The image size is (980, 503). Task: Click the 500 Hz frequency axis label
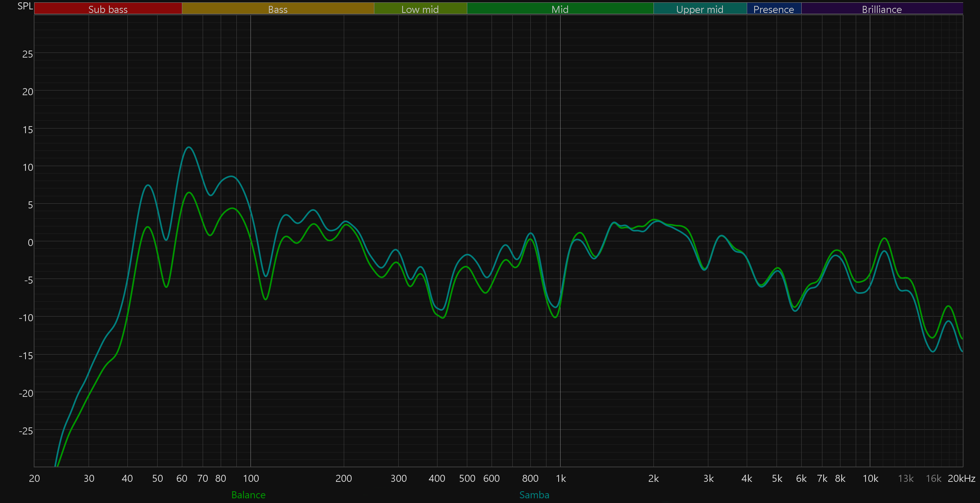tap(467, 478)
